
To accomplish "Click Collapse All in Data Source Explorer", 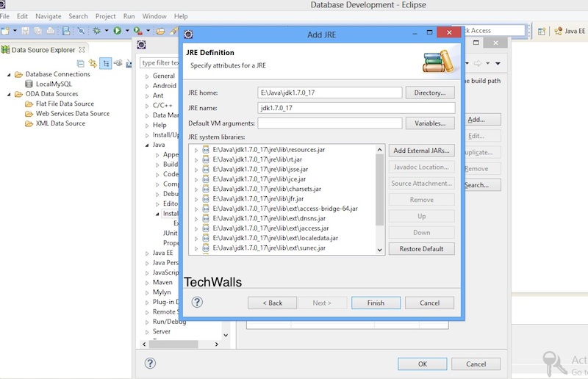I will (80, 63).
